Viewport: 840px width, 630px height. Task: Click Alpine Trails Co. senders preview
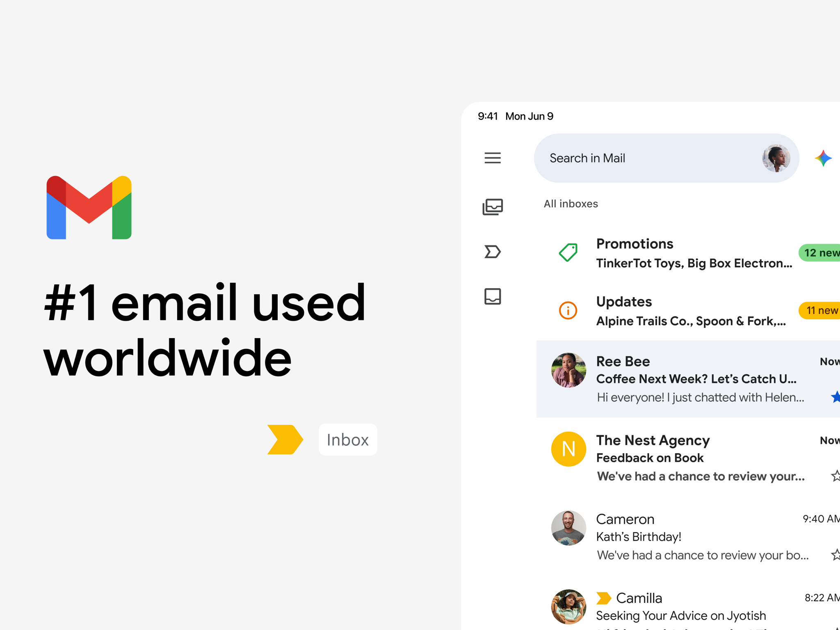tap(691, 321)
